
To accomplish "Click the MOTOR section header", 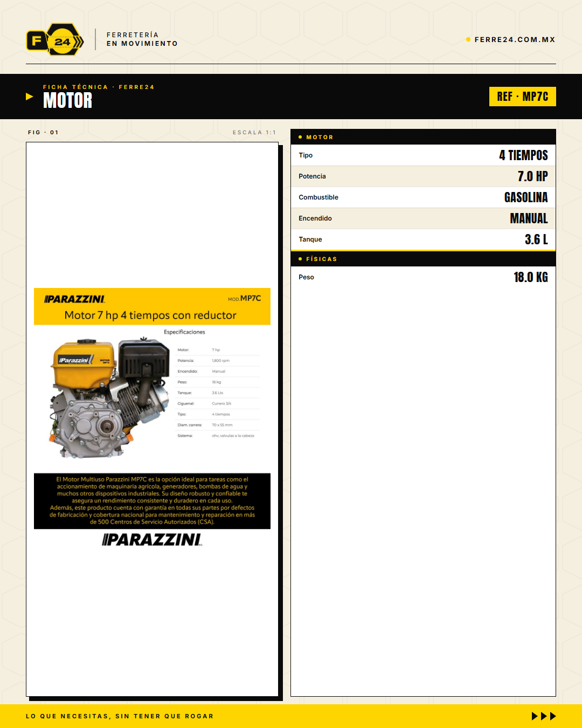I will pyautogui.click(x=423, y=137).
